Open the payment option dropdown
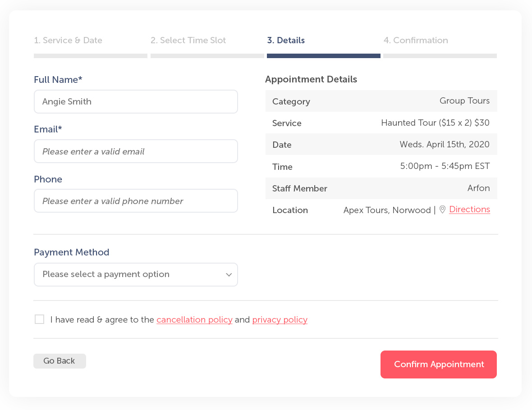532x410 pixels. pos(136,275)
